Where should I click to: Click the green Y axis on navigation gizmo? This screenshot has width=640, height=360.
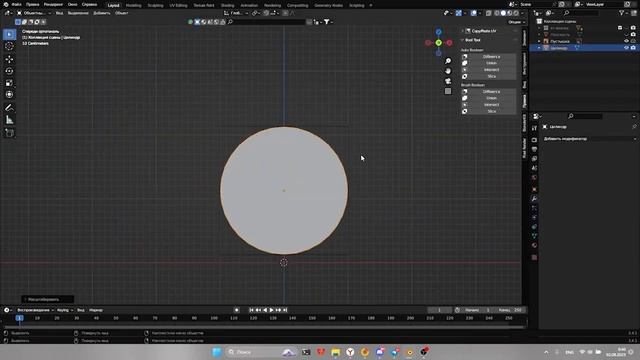click(438, 42)
